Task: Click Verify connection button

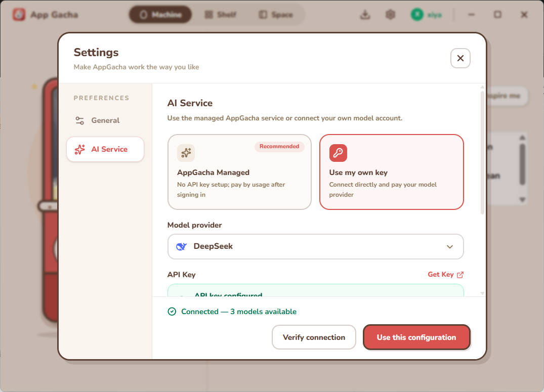Action: point(314,337)
